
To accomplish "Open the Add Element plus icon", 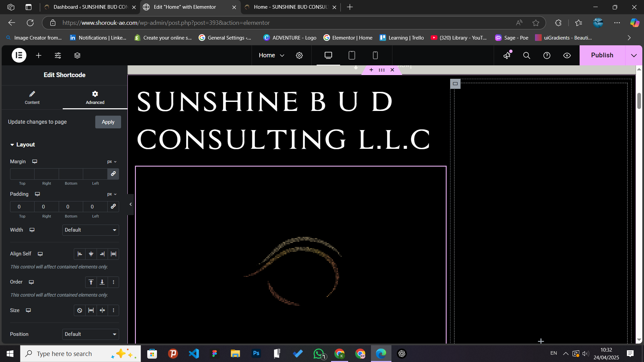I will click(39, 55).
